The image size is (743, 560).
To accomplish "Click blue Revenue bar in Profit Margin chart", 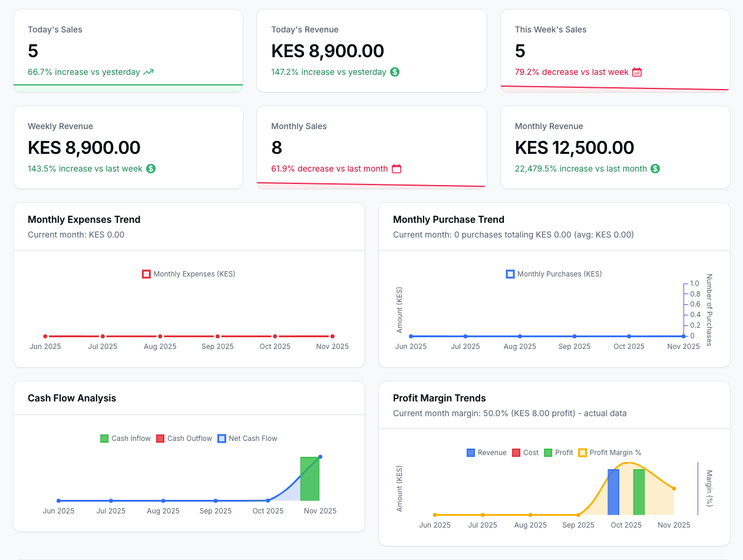I will tap(613, 492).
